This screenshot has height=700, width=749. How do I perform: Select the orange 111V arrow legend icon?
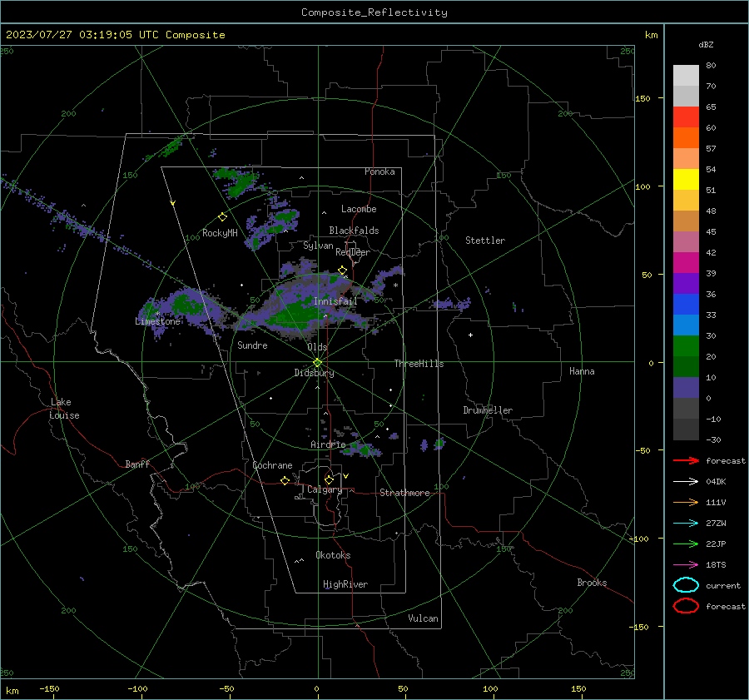pos(686,502)
